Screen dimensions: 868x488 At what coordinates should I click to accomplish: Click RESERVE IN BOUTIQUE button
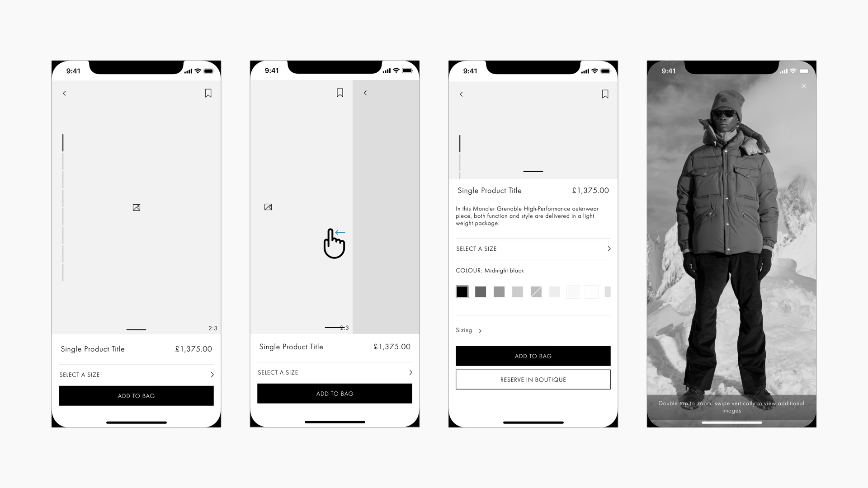click(533, 380)
